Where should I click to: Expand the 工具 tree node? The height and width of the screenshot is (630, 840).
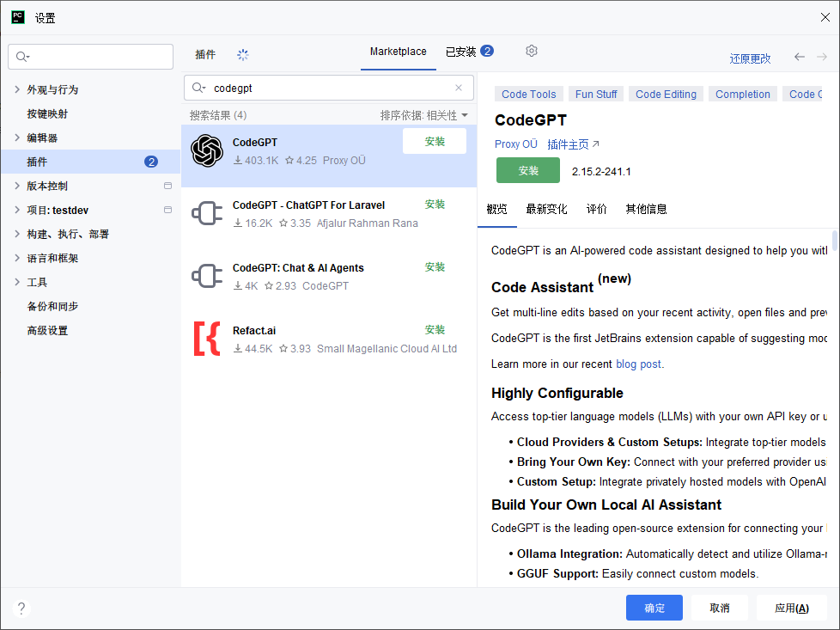(x=17, y=282)
